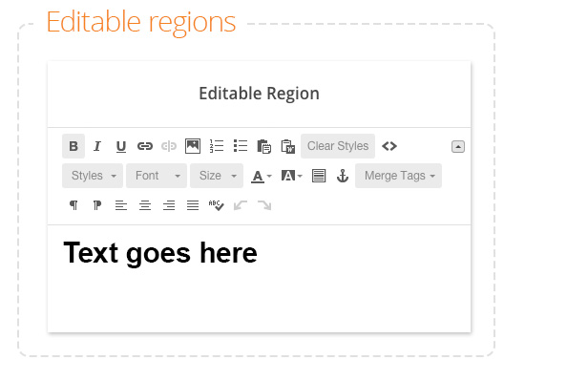Viewport: 588px width, 381px height.
Task: Center align the text
Action: 145,205
